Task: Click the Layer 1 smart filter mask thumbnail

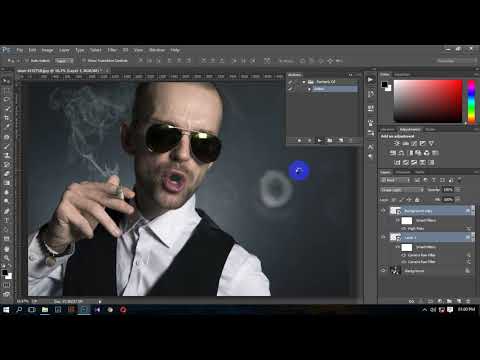Action: click(x=407, y=247)
